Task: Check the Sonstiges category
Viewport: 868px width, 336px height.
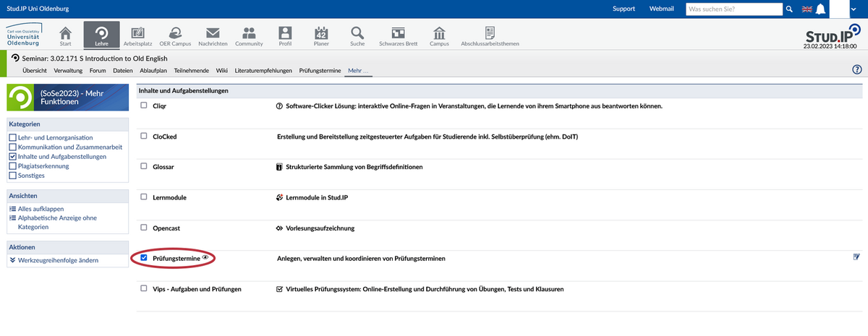Action: point(12,175)
